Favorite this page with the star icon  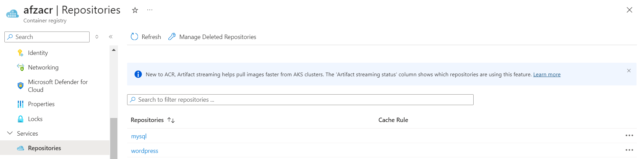pyautogui.click(x=135, y=10)
